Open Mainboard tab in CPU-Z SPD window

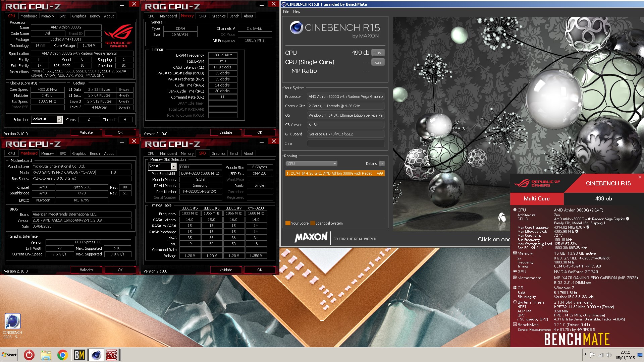[168, 154]
